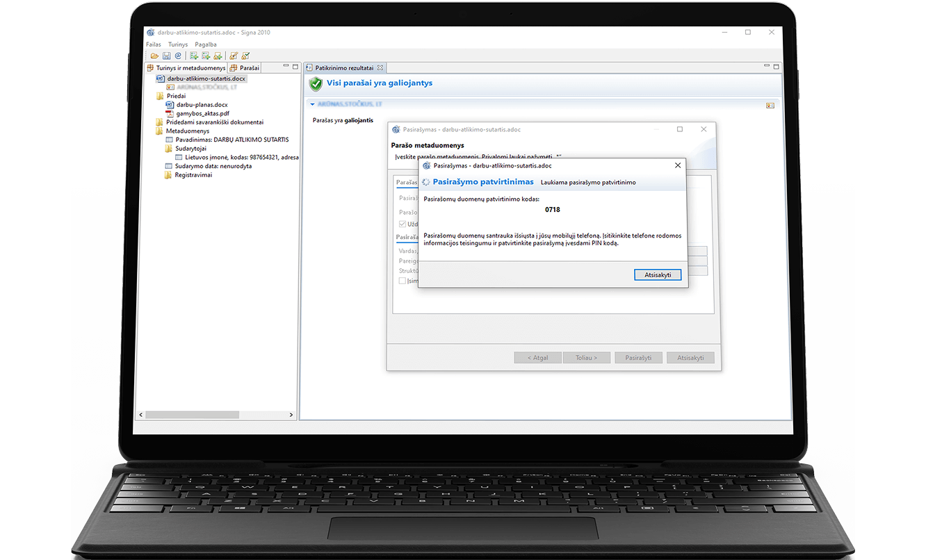Open the Pagalba menu
Image resolution: width=926 pixels, height=560 pixels.
206,44
